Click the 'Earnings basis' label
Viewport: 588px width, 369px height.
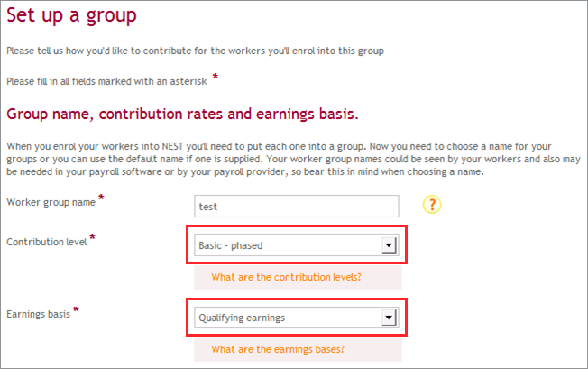(x=38, y=314)
